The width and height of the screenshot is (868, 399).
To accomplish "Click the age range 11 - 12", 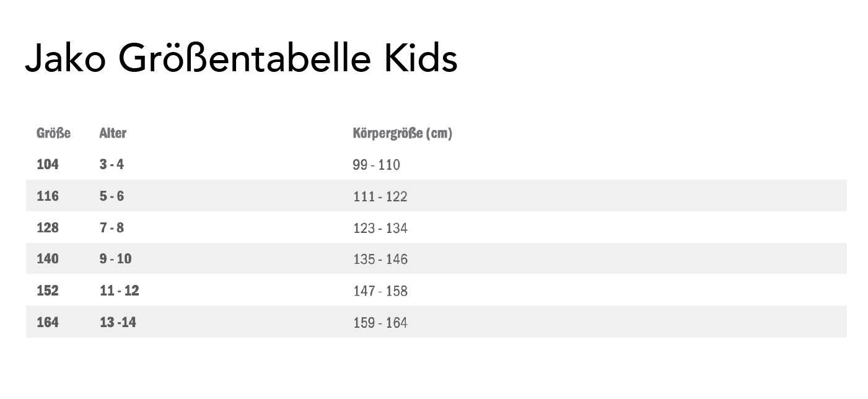I will [119, 291].
